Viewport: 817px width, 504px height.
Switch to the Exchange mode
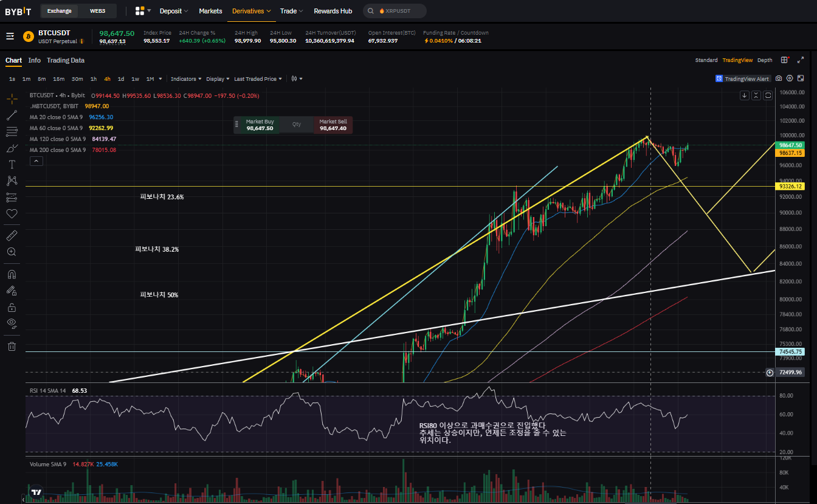(x=60, y=11)
